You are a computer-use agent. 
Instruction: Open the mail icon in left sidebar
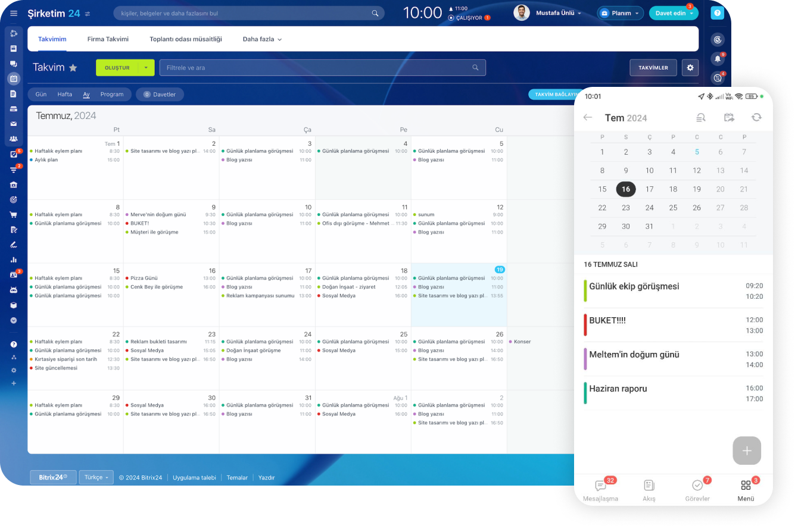14,124
